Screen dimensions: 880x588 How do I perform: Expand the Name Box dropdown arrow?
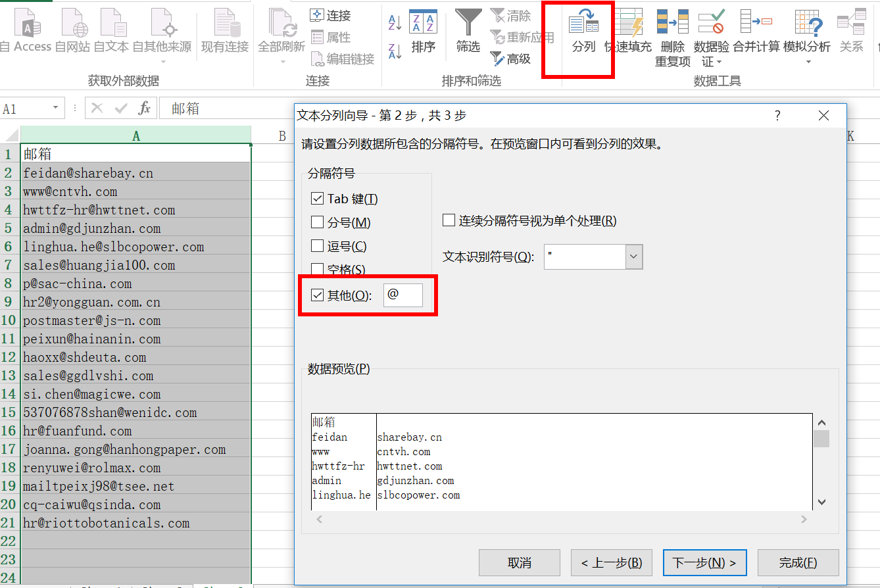(x=55, y=108)
